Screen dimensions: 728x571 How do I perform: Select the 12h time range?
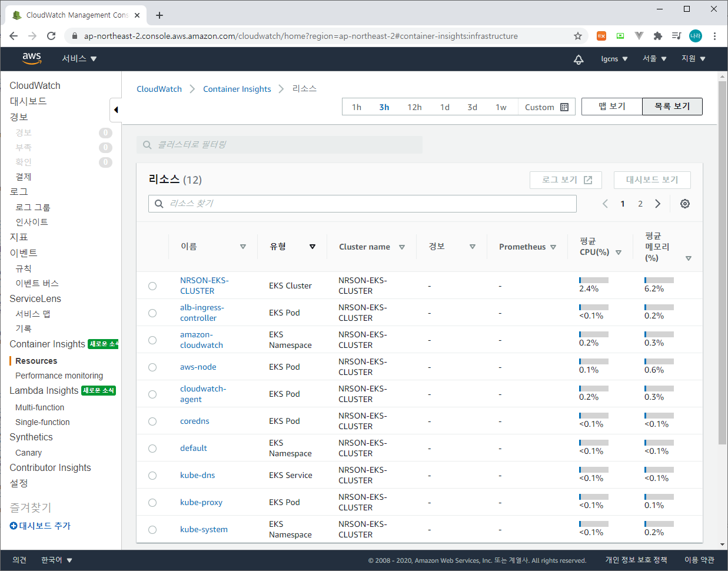414,107
